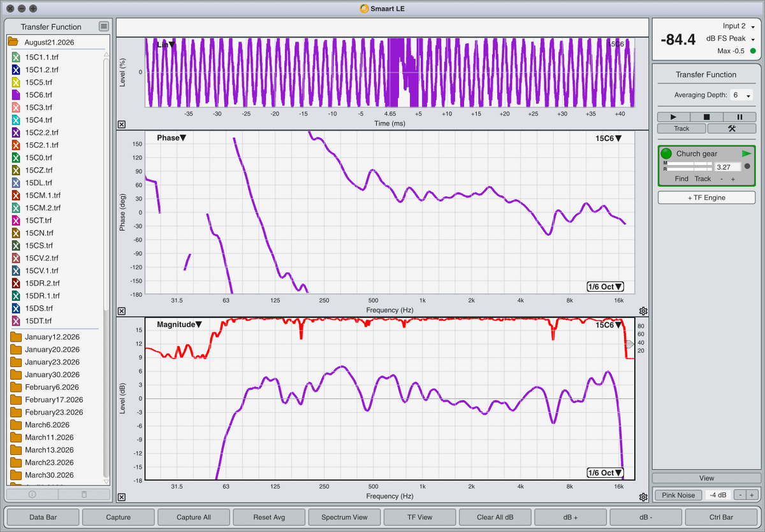Close the Phase plot pane
This screenshot has height=532, width=765.
pyautogui.click(x=122, y=311)
